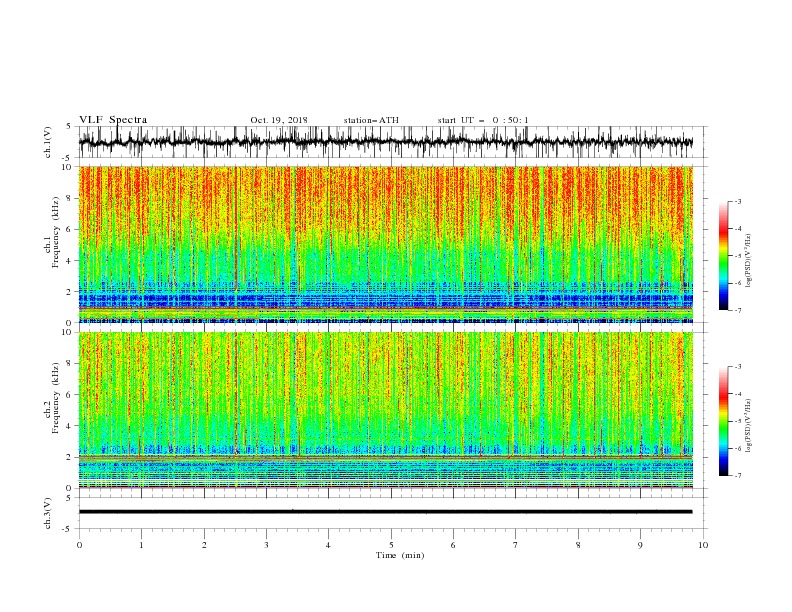This screenshot has height=612, width=792.
Task: Click the "5" tick on the ch.1(V) axis
Action: point(70,127)
